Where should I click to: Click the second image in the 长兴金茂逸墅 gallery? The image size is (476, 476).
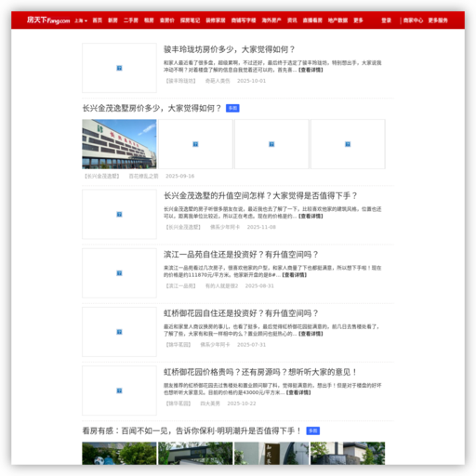pos(195,144)
